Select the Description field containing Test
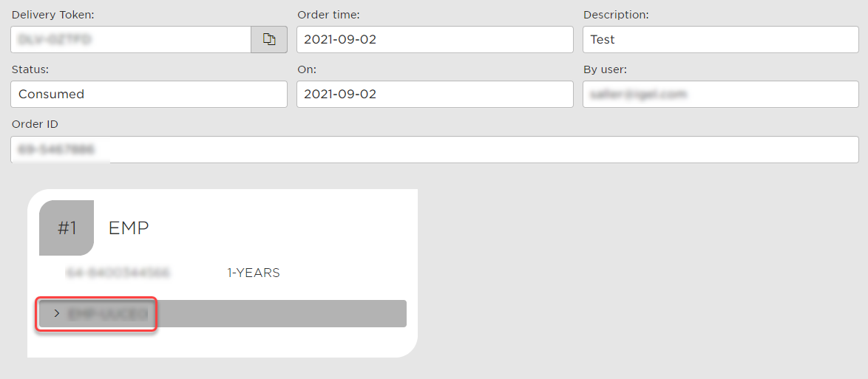 (720, 40)
